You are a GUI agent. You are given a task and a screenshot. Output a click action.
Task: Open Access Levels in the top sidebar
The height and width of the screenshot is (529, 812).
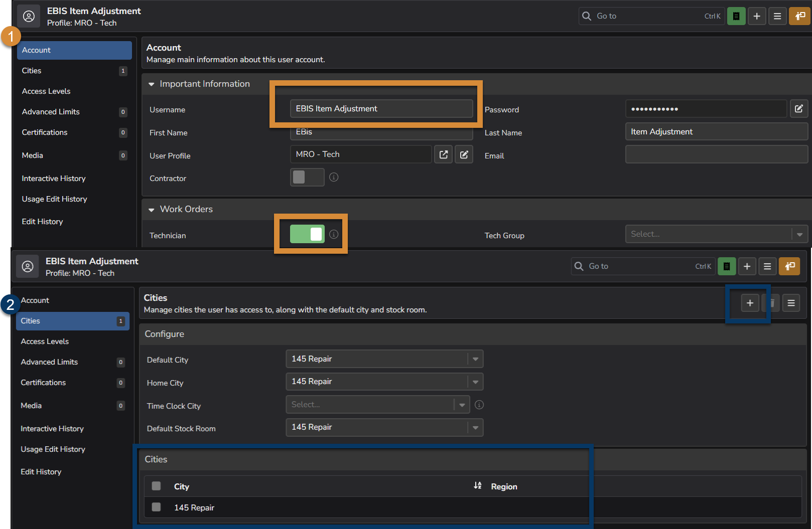click(74, 91)
